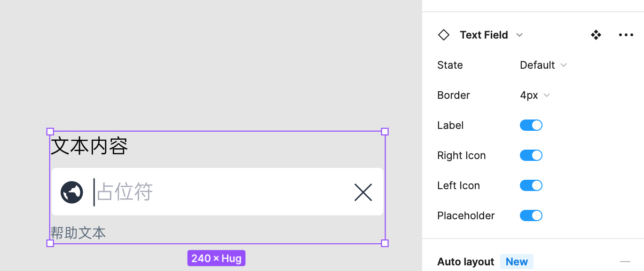Click the bottom-left selection corner handle

(x=50, y=243)
